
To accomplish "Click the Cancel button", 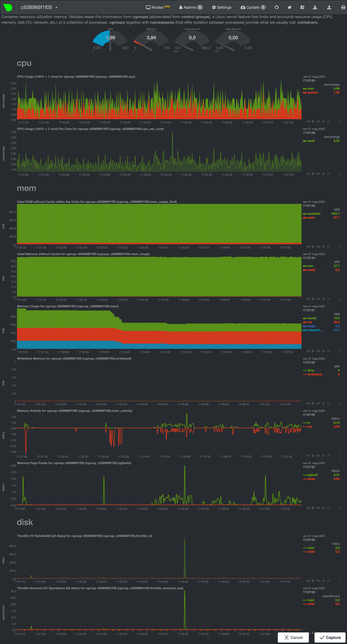I will coord(293,638).
